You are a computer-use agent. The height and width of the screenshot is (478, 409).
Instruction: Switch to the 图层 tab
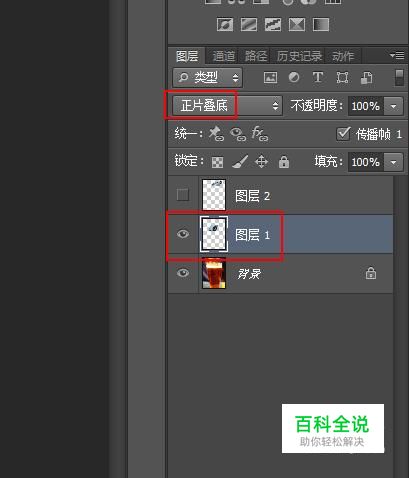coord(187,56)
